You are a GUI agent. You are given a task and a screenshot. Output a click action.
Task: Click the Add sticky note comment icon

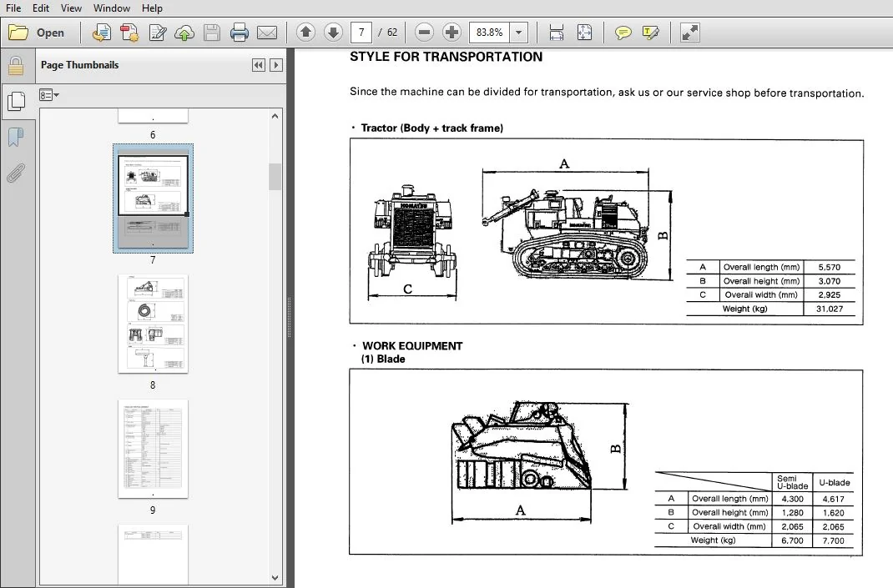pyautogui.click(x=623, y=33)
